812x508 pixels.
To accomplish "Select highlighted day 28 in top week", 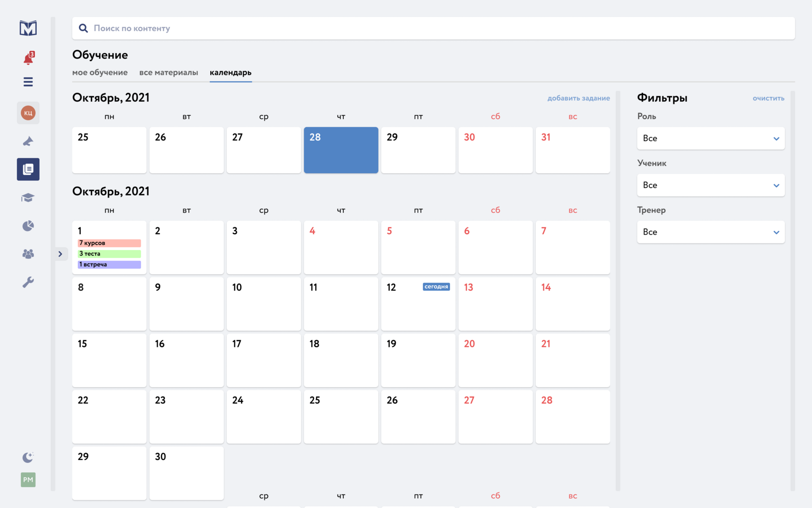I will pos(341,150).
